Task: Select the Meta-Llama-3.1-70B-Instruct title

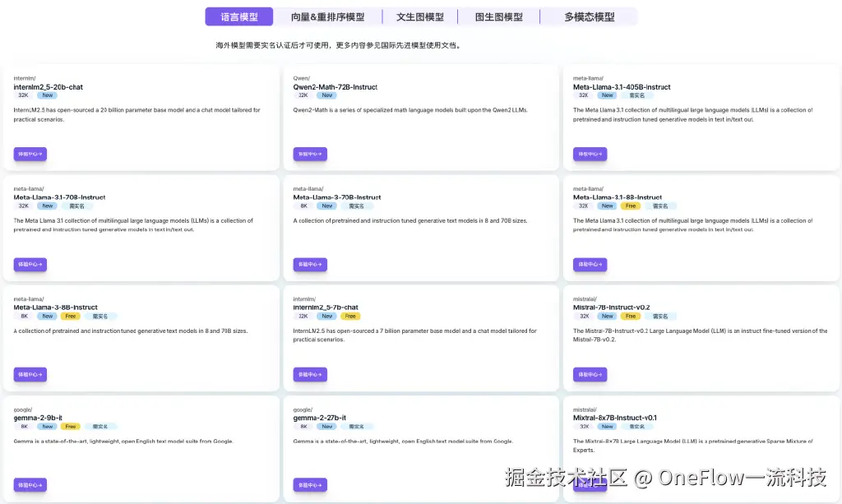Action: 59,197
